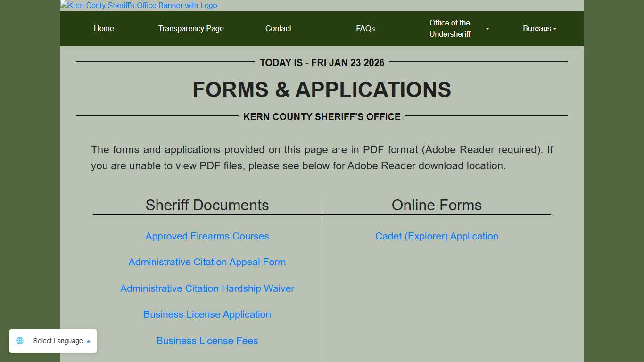This screenshot has height=362, width=644.
Task: Select the Contact navigation item
Action: (x=278, y=29)
